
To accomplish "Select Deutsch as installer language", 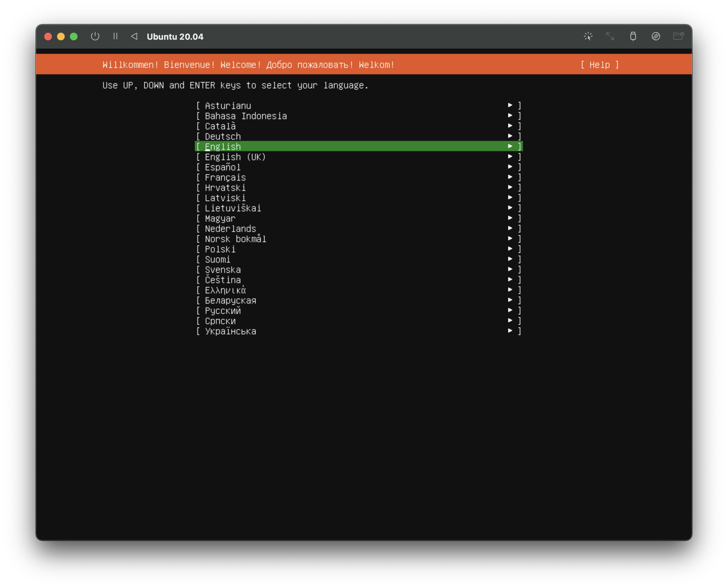I will click(223, 136).
